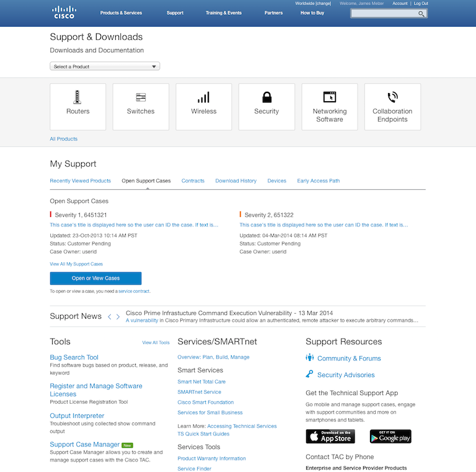Open Support Case Manager link
Image resolution: width=476 pixels, height=472 pixels.
pos(85,444)
